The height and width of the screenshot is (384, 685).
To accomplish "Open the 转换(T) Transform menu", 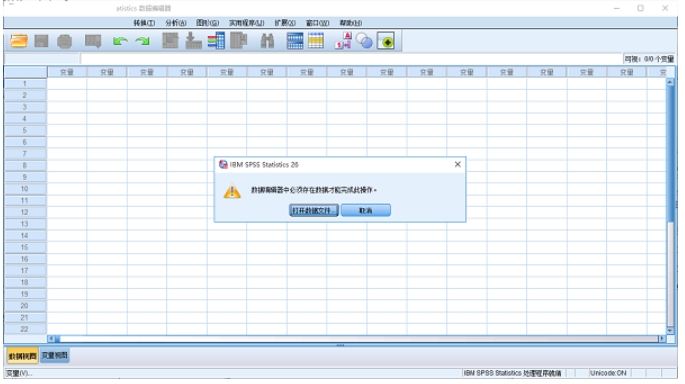I will (144, 23).
